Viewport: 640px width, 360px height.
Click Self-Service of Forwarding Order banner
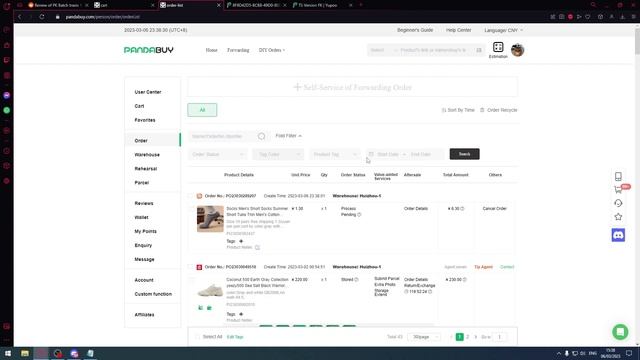pyautogui.click(x=353, y=87)
